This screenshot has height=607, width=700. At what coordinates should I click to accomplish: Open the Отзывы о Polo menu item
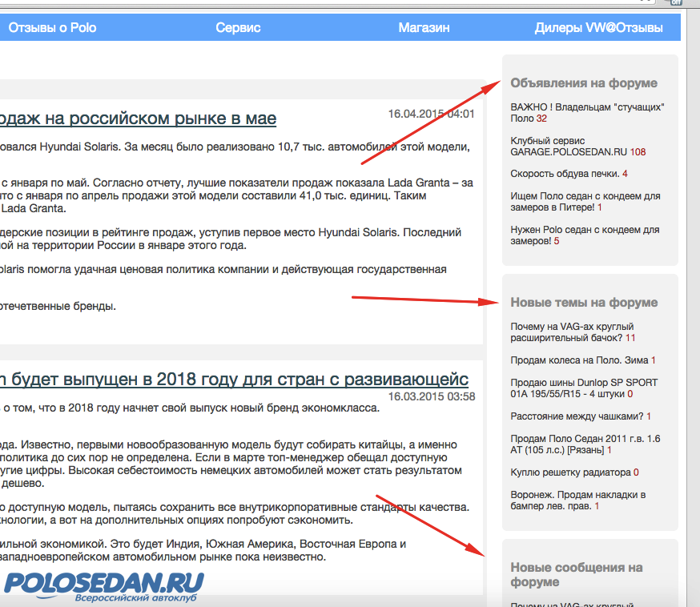52,28
